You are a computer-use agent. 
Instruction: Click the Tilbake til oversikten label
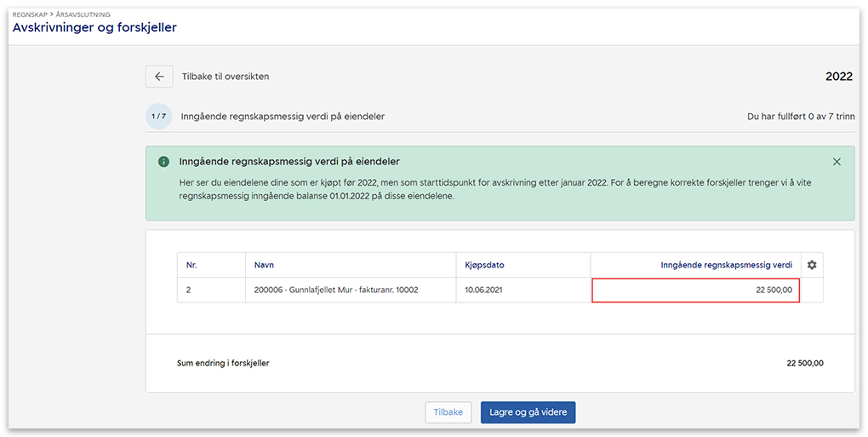[226, 77]
